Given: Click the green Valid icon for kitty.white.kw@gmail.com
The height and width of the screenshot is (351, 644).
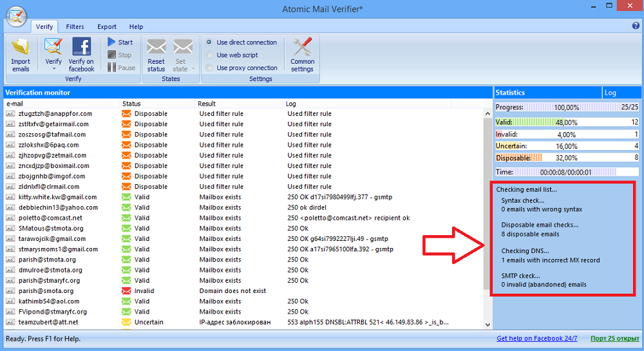Looking at the screenshot, I should [x=126, y=197].
